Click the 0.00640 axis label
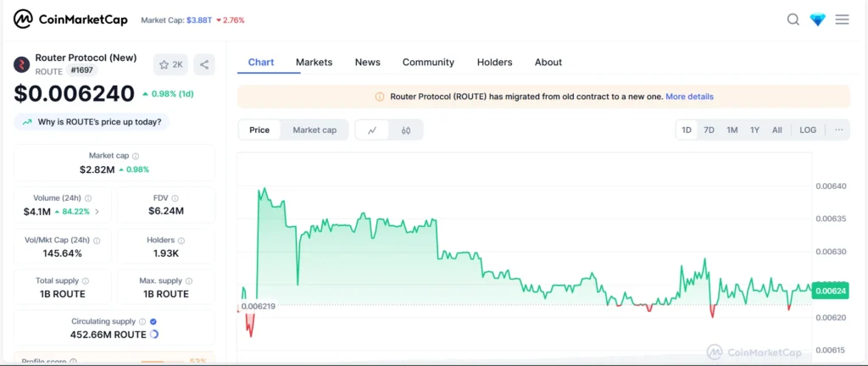Viewport: 868px width, 366px height. [831, 186]
